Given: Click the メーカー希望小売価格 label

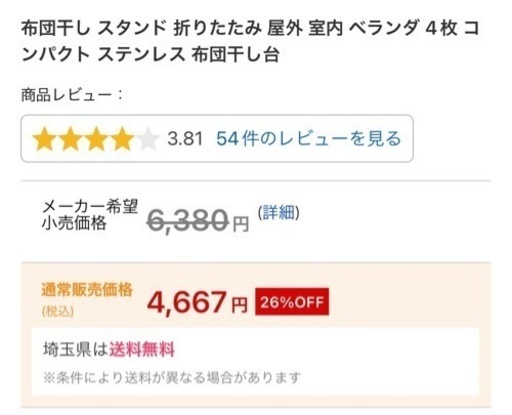Looking at the screenshot, I should (90, 215).
